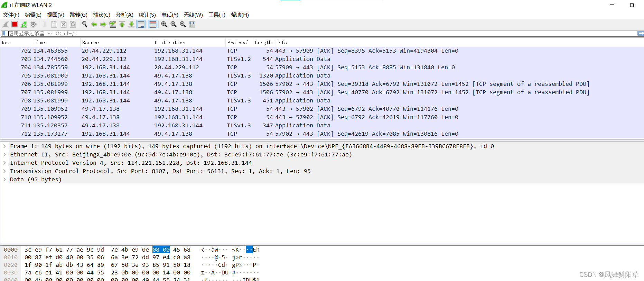
Task: Select packet 709 with Ack=40770
Action: point(322,109)
